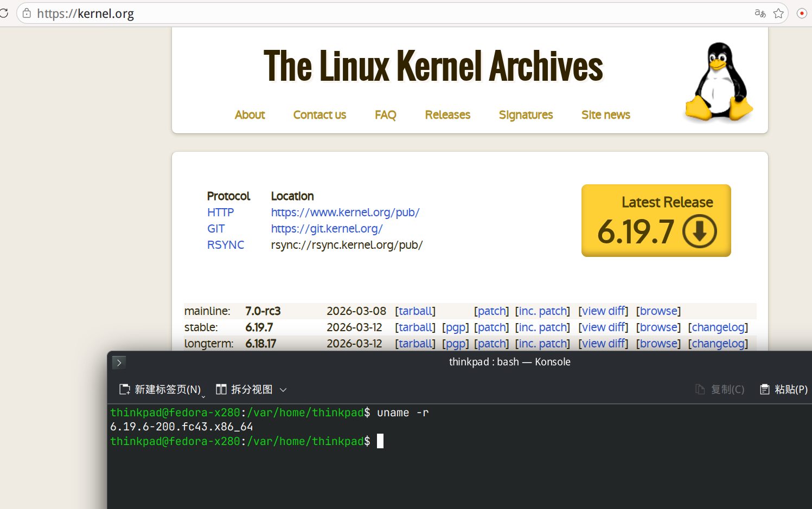Open the mainline patch link
Screen dimensions: 812x509
click(x=491, y=311)
